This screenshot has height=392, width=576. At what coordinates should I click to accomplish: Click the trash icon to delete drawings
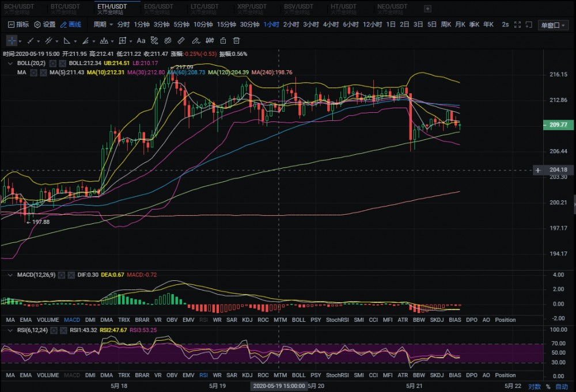[236, 41]
